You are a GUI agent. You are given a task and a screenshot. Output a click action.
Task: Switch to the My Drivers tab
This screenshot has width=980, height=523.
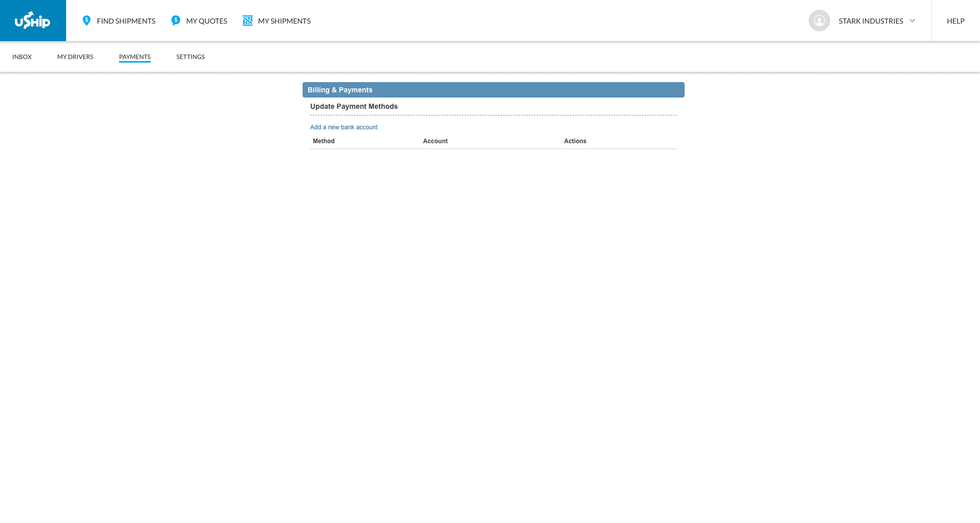(x=75, y=57)
